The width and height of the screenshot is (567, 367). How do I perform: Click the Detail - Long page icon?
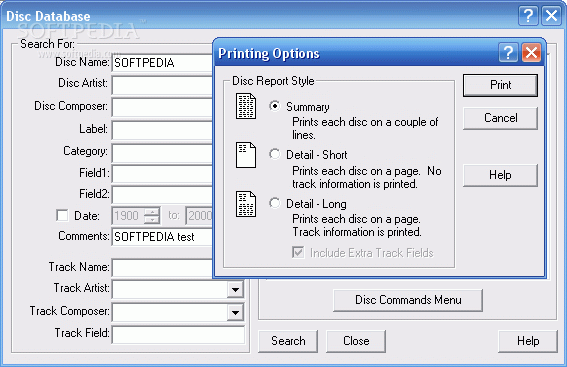point(246,204)
